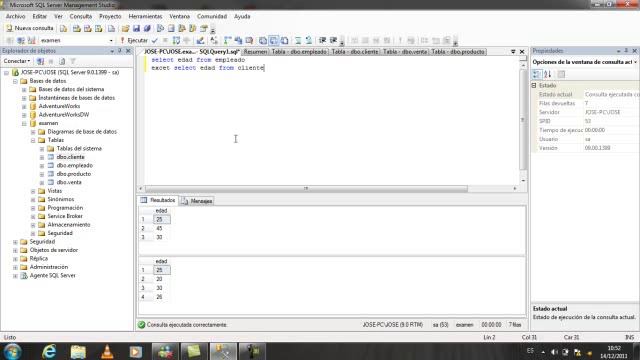Open a new Analysis Services MDX query
640x360 pixels.
pos(77,29)
